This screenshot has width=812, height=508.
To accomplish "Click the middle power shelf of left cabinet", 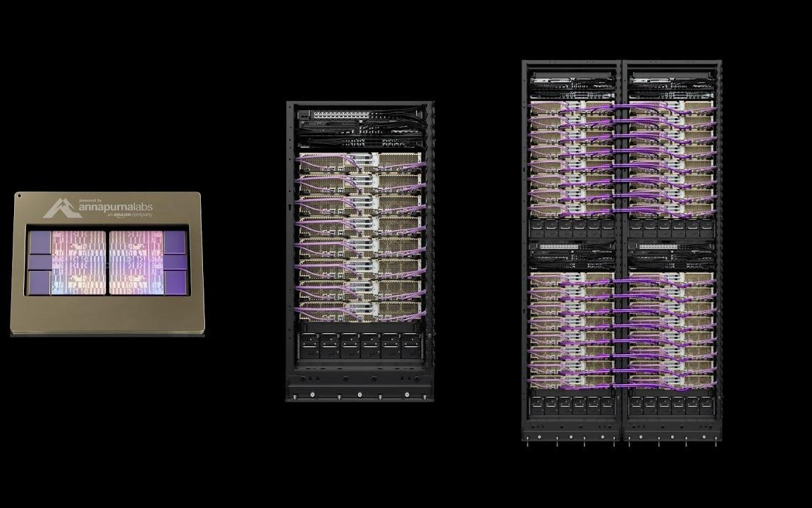I will point(571,229).
